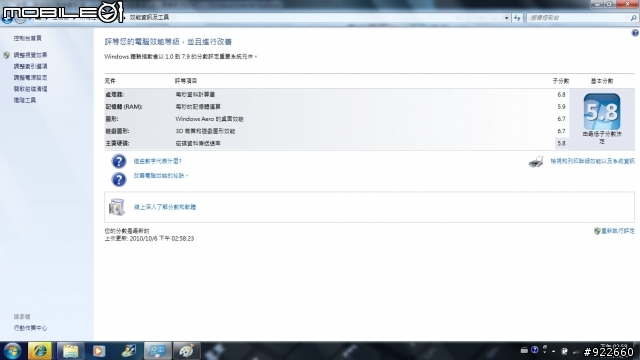Click the 重新執行評定 re-run assessment link
Image resolution: width=640 pixels, height=360 pixels.
pyautogui.click(x=618, y=231)
